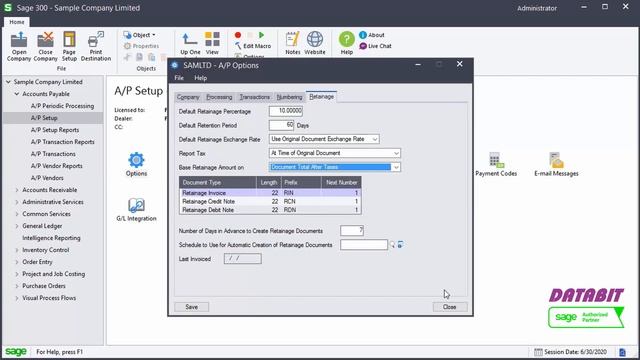The width and height of the screenshot is (640, 360).
Task: Click the green play macro button
Action: coord(262,35)
